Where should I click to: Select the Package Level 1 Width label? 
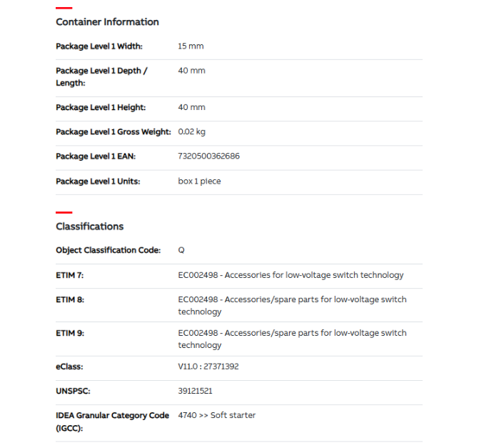pos(99,46)
